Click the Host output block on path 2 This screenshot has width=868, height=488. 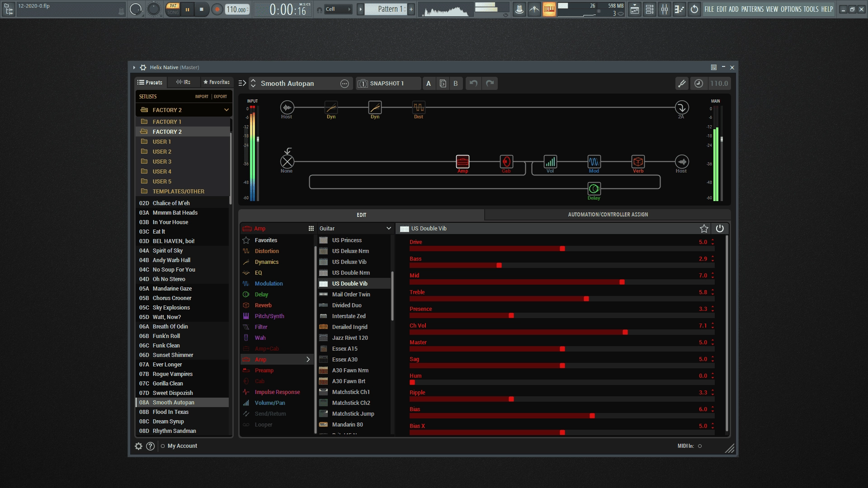pos(682,161)
